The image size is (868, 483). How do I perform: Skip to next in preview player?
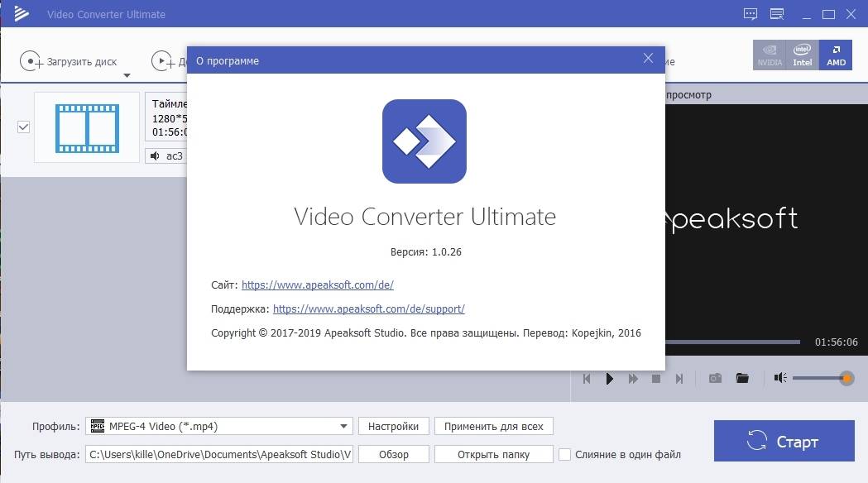pos(679,379)
